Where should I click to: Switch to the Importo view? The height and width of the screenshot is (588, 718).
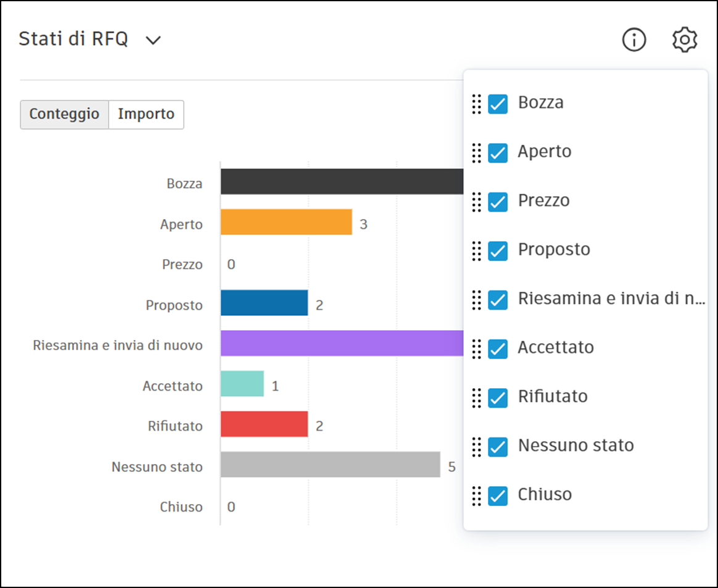(146, 115)
